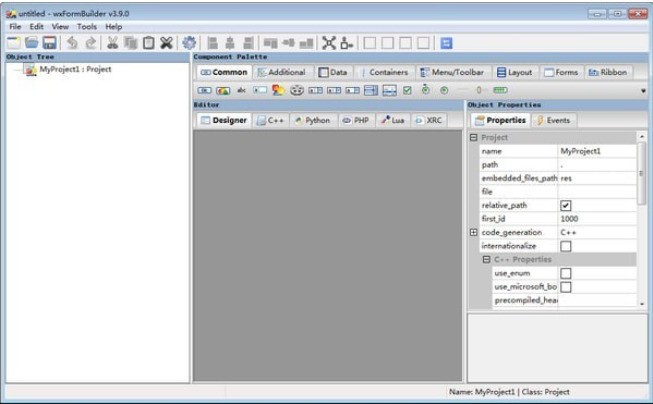Viewport: 653px width, 404px height.
Task: Tick the use_enum checkbox
Action: (x=566, y=273)
